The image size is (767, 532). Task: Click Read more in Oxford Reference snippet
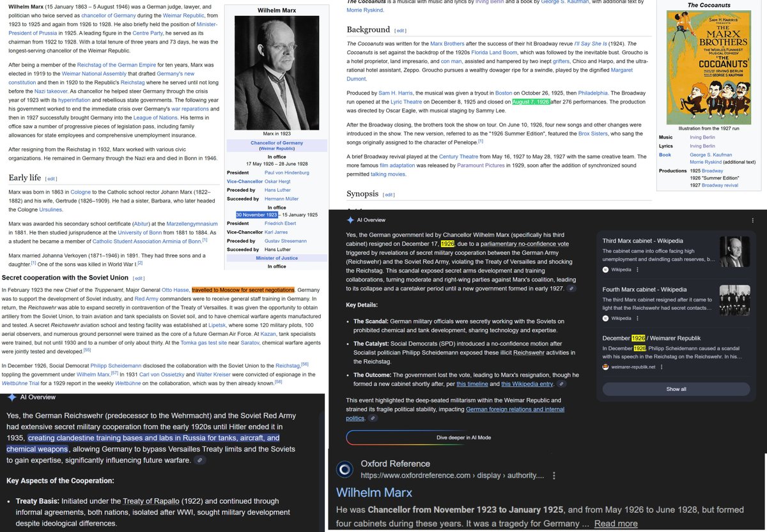click(x=616, y=524)
